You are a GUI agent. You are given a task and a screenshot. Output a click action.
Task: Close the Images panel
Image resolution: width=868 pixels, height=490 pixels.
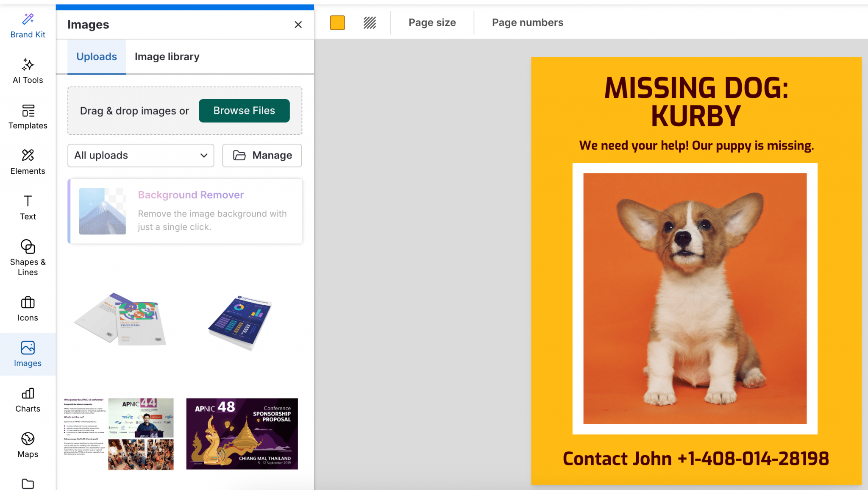pyautogui.click(x=298, y=25)
